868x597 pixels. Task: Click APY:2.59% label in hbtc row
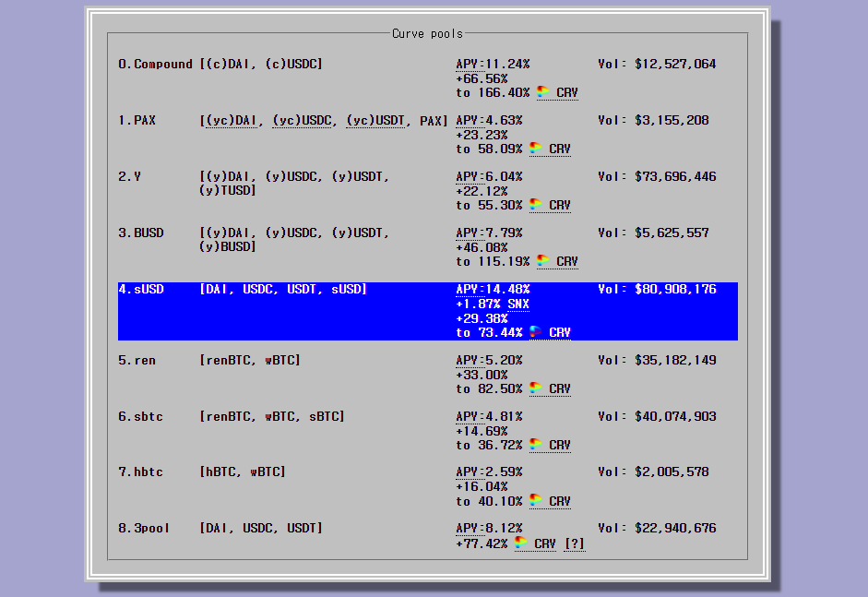[x=489, y=472]
